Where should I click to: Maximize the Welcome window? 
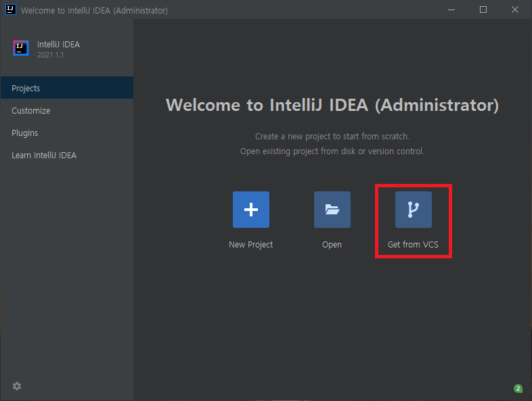tap(483, 10)
